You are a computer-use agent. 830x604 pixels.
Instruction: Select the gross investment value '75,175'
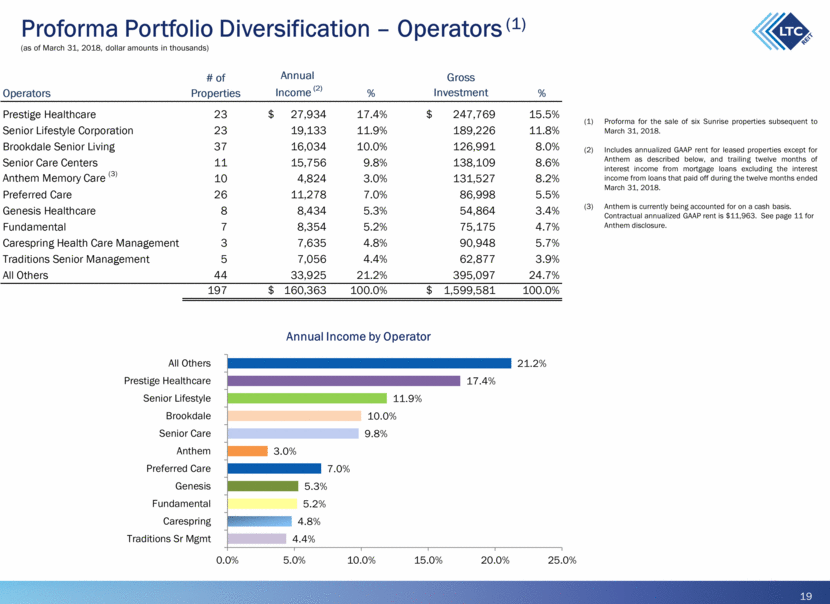click(477, 227)
